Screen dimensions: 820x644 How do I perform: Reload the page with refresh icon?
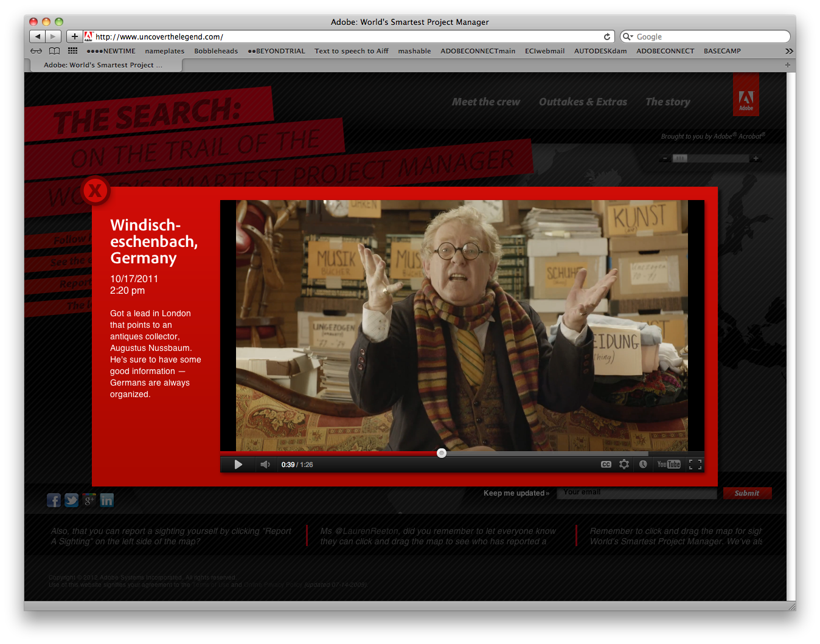[606, 36]
